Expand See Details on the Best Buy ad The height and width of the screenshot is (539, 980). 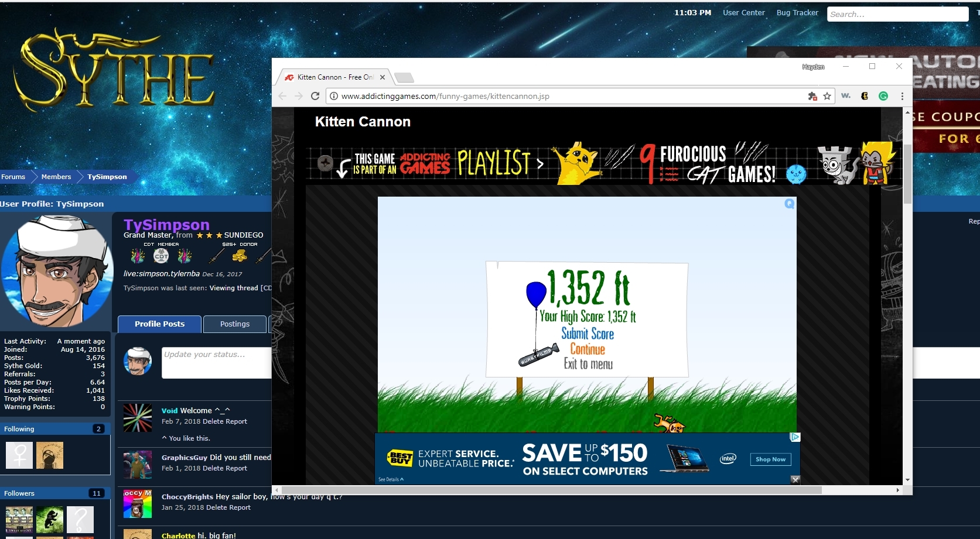point(391,479)
